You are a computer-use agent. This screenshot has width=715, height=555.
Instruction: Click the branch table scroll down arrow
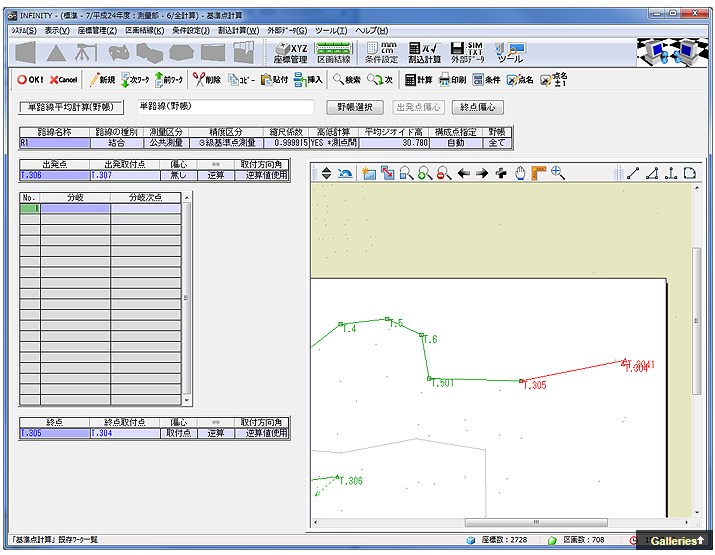click(x=186, y=400)
